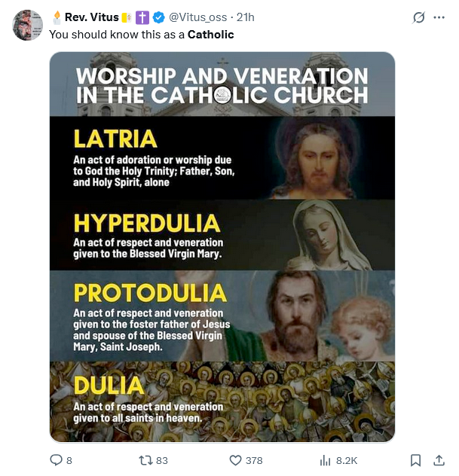Click the share upload arrow icon

click(x=438, y=460)
